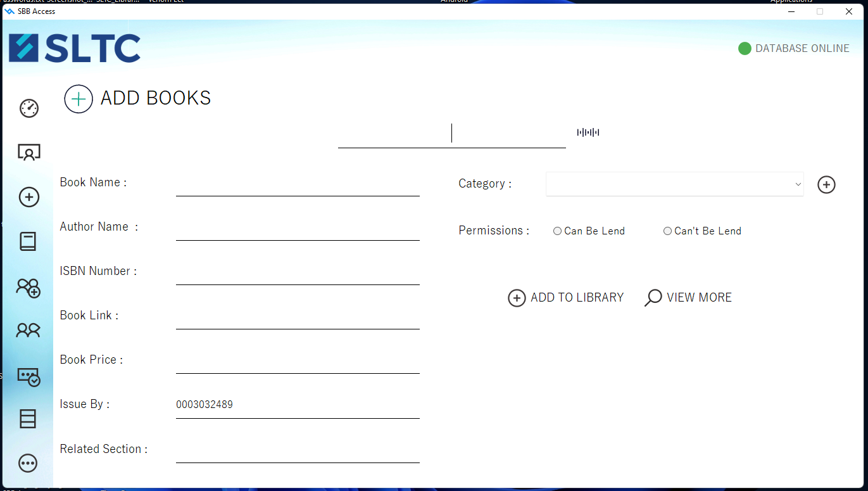Open the three-dots more sidebar icon

[x=28, y=463]
